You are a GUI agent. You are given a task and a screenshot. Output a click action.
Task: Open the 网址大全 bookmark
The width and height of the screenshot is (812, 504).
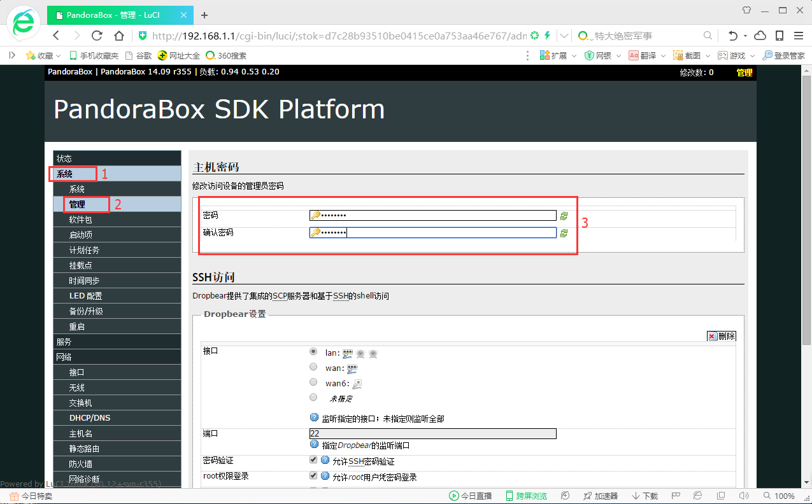pos(179,56)
